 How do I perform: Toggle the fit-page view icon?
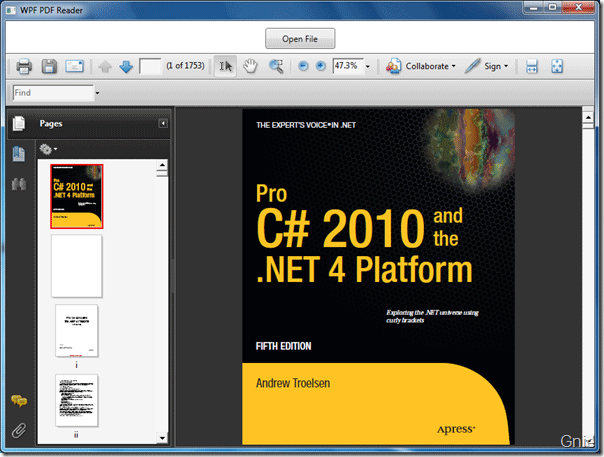click(557, 67)
